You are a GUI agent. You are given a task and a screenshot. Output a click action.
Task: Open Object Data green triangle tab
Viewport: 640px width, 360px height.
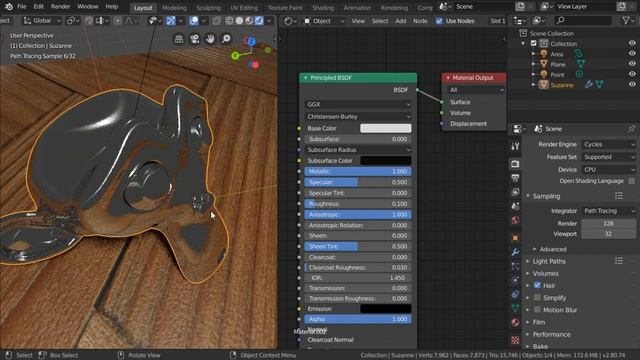coord(515,308)
